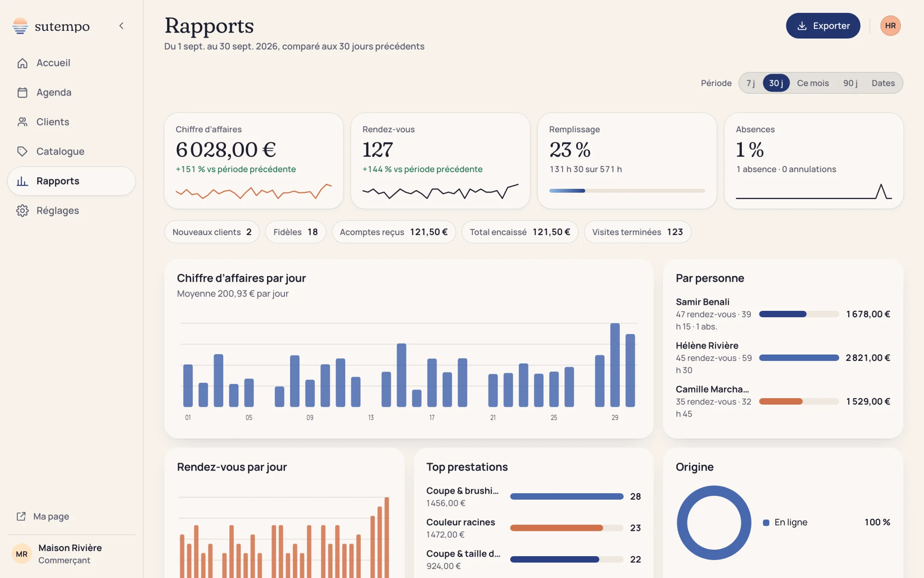Viewport: 924px width, 578px height.
Task: Click the Origine donut chart
Action: (714, 522)
